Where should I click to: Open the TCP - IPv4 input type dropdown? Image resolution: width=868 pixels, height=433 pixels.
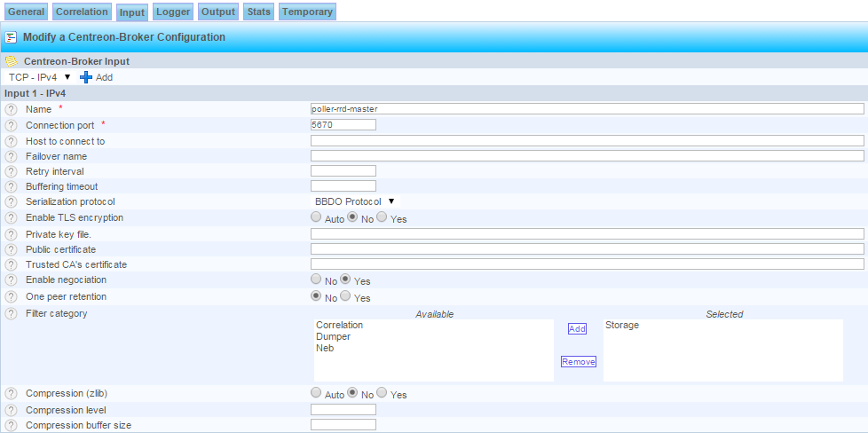40,77
